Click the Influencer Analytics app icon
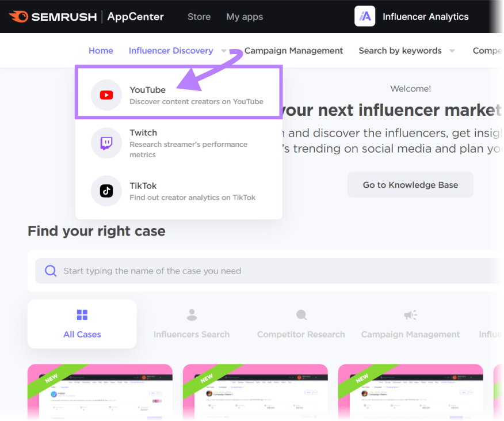The image size is (504, 421). click(x=365, y=16)
